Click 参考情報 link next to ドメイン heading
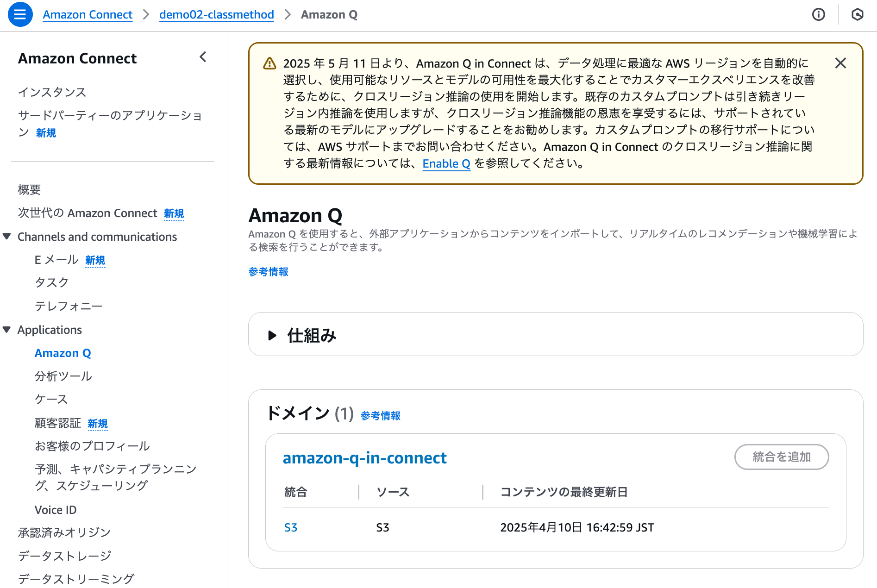Image resolution: width=877 pixels, height=588 pixels. 380,416
